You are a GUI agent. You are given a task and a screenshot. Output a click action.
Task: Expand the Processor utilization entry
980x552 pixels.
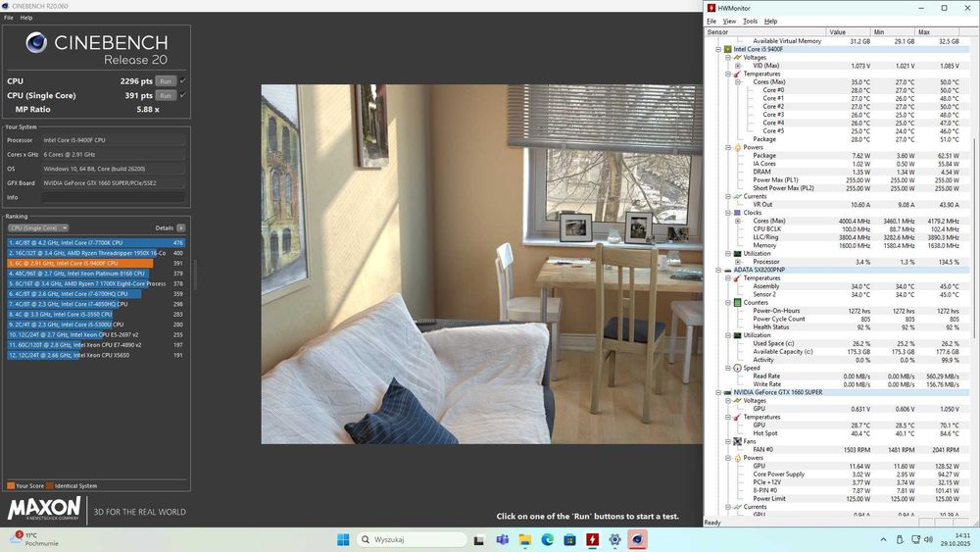click(738, 262)
